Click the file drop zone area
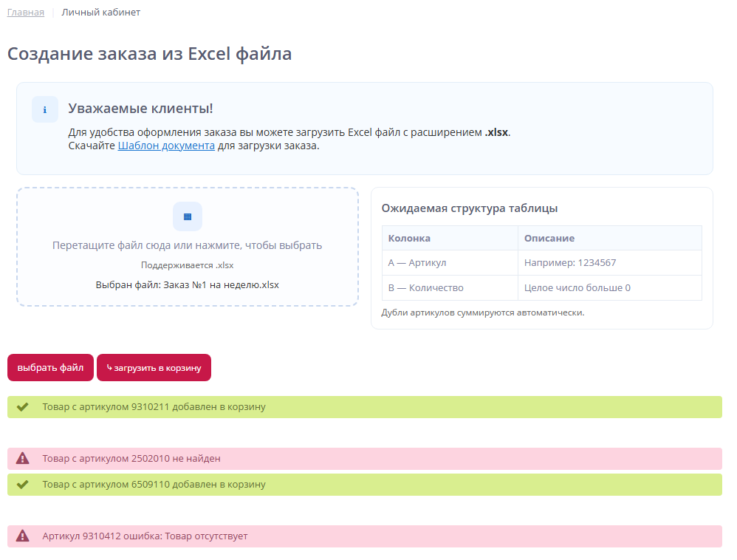Viewport: 737px width, 560px height. pyautogui.click(x=187, y=247)
